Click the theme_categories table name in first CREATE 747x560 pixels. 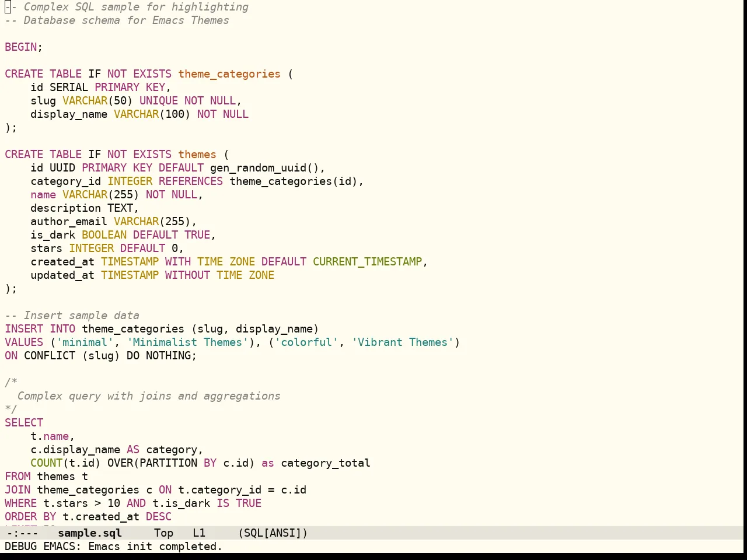229,74
